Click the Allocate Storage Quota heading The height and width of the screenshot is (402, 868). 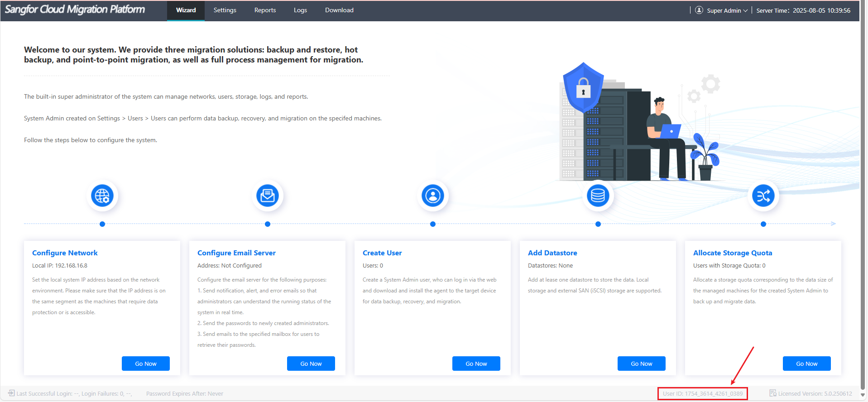click(x=733, y=253)
